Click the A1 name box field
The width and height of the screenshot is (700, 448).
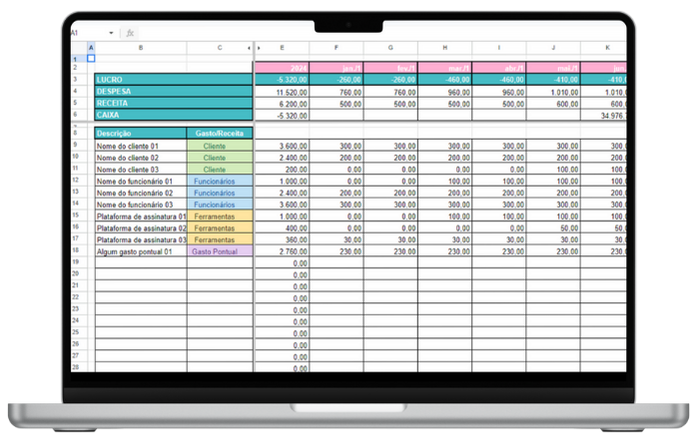pyautogui.click(x=89, y=33)
